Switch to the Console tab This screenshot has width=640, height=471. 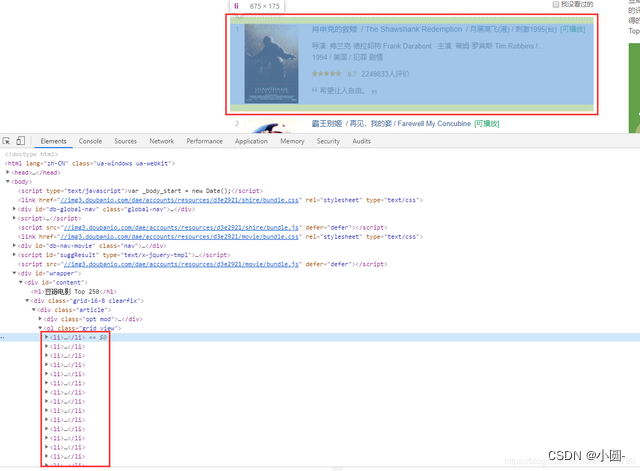(90, 141)
